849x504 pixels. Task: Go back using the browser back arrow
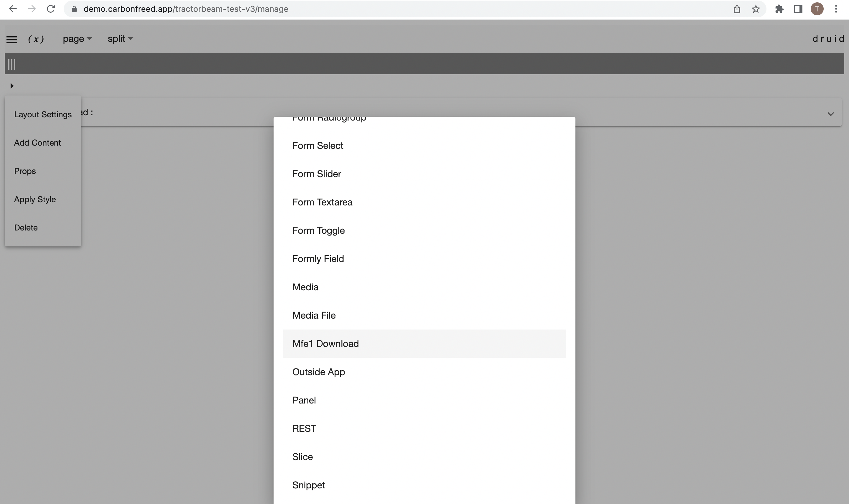click(13, 9)
